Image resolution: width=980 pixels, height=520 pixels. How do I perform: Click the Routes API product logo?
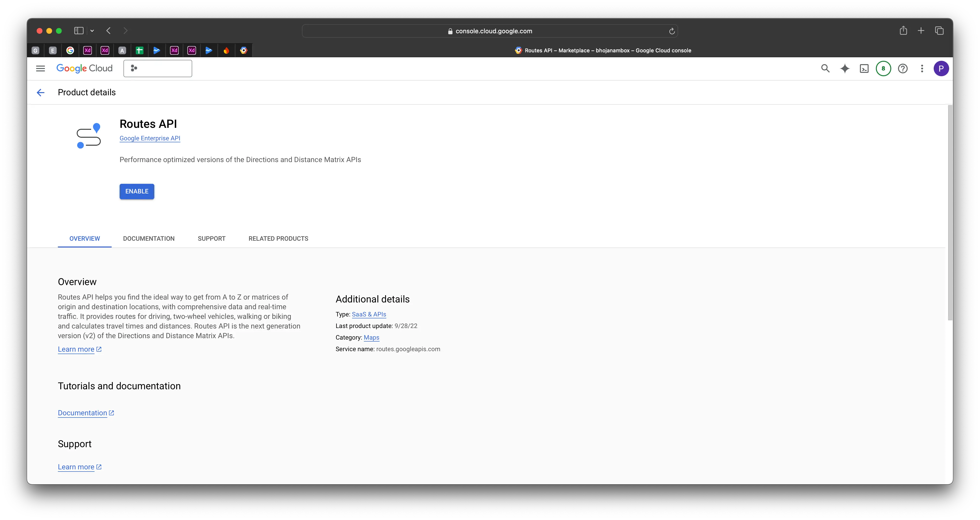click(x=89, y=135)
